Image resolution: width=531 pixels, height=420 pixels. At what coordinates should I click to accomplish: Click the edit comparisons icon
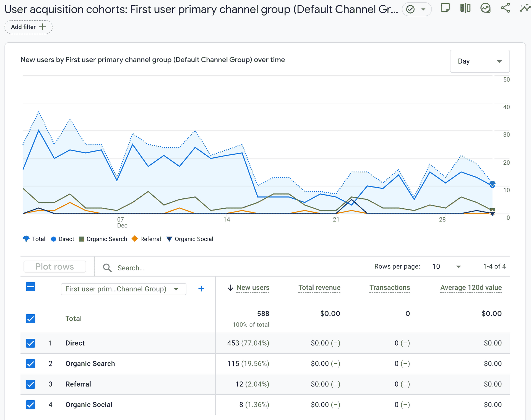(465, 8)
